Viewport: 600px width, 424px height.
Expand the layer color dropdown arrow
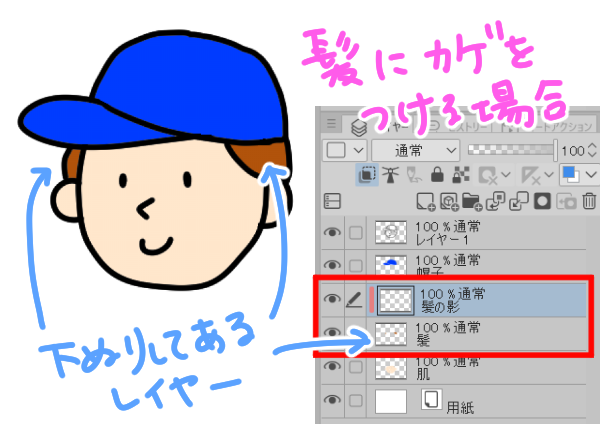pos(590,175)
